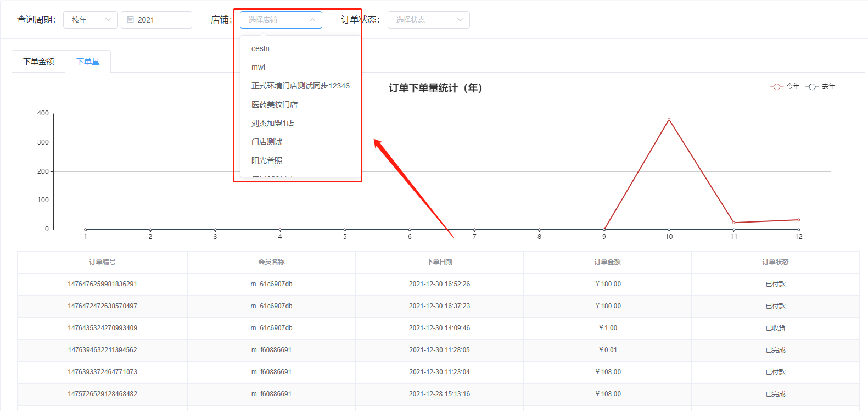
Task: Toggle 去年 legend series marker
Action: pos(812,87)
